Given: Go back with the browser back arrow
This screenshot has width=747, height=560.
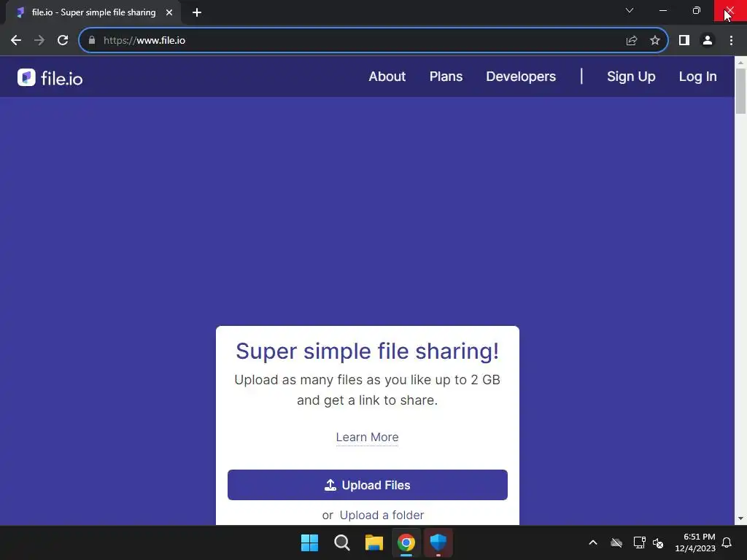Looking at the screenshot, I should pos(16,41).
